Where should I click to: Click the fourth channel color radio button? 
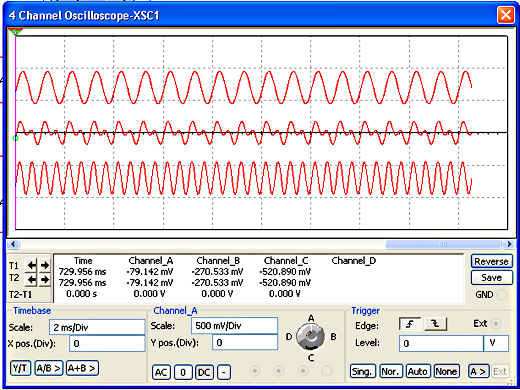pyautogui.click(x=327, y=371)
